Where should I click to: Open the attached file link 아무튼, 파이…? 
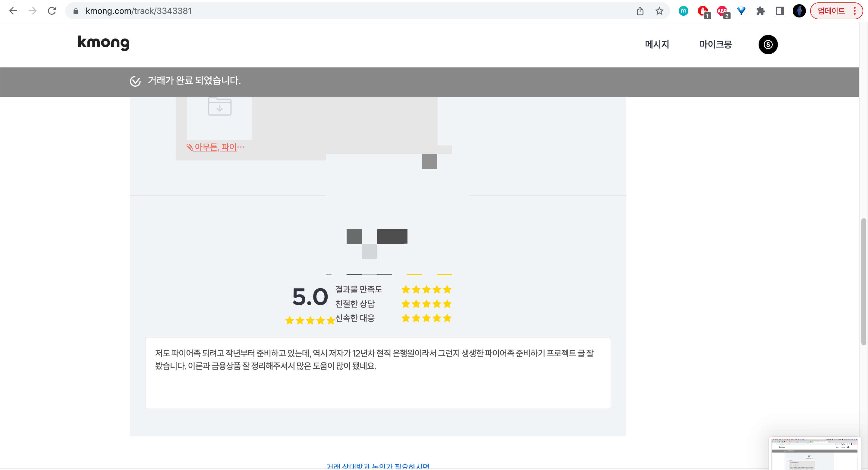click(x=216, y=147)
